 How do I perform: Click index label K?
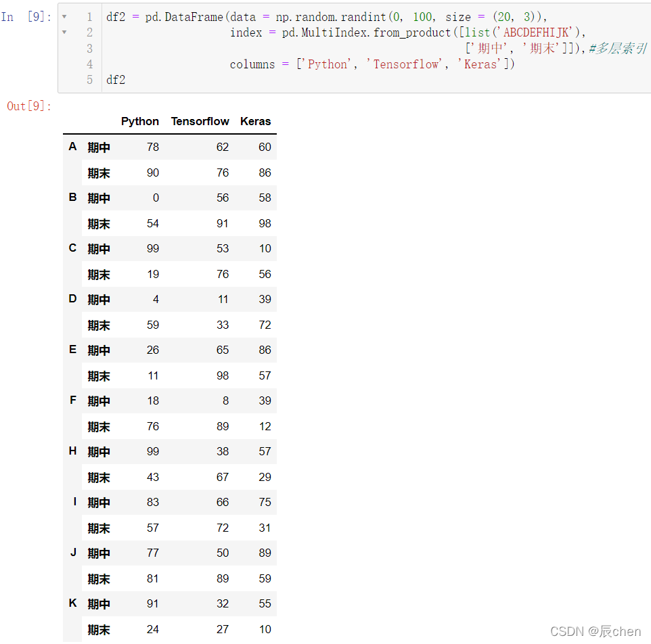click(72, 603)
